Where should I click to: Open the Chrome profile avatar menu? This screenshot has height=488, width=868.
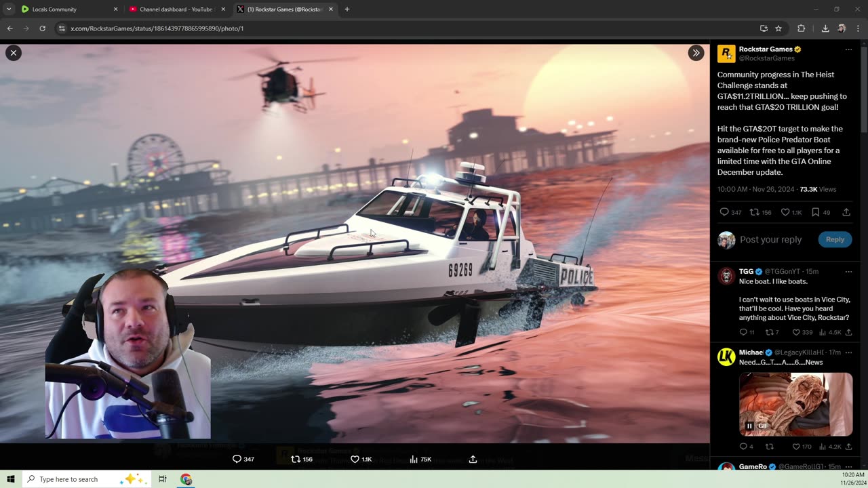tap(842, 28)
